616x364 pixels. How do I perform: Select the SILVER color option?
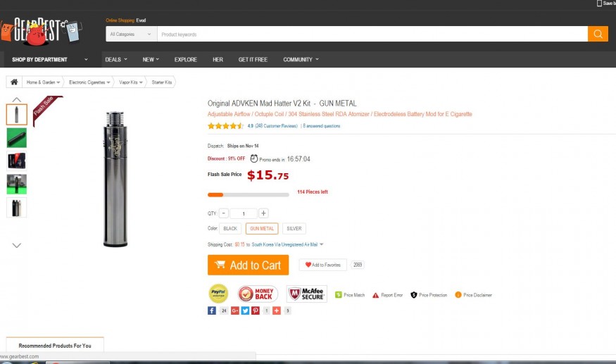click(294, 229)
